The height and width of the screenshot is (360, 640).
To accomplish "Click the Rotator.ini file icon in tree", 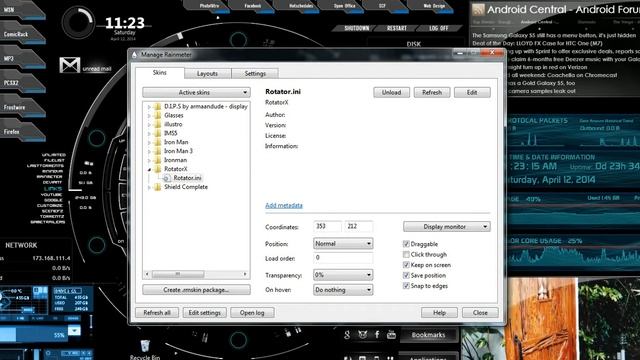I will [167, 178].
